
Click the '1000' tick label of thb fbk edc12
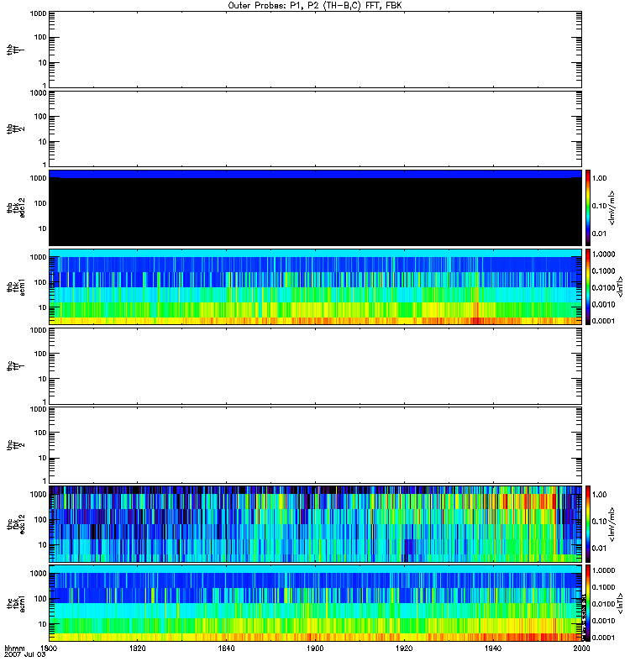(x=38, y=178)
